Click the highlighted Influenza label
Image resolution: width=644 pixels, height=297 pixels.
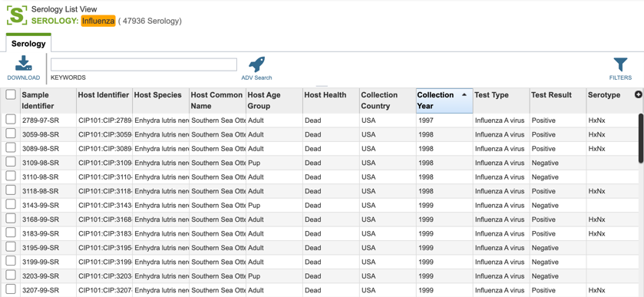click(x=98, y=21)
